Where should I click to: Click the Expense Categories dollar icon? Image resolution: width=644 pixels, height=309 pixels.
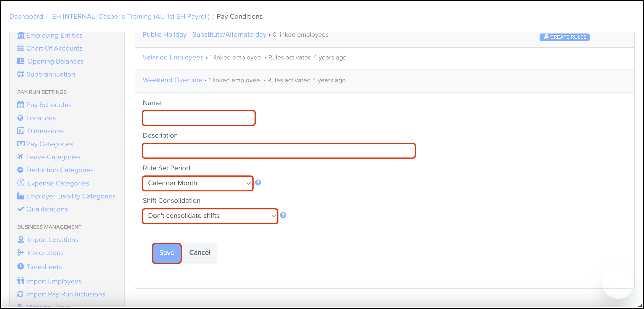[x=21, y=183]
